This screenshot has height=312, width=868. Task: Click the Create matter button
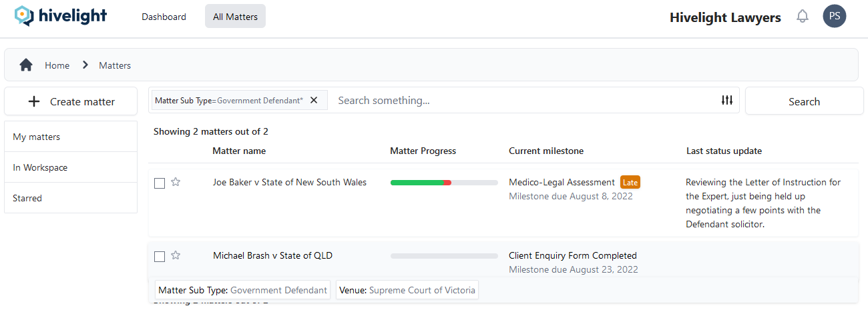click(71, 101)
